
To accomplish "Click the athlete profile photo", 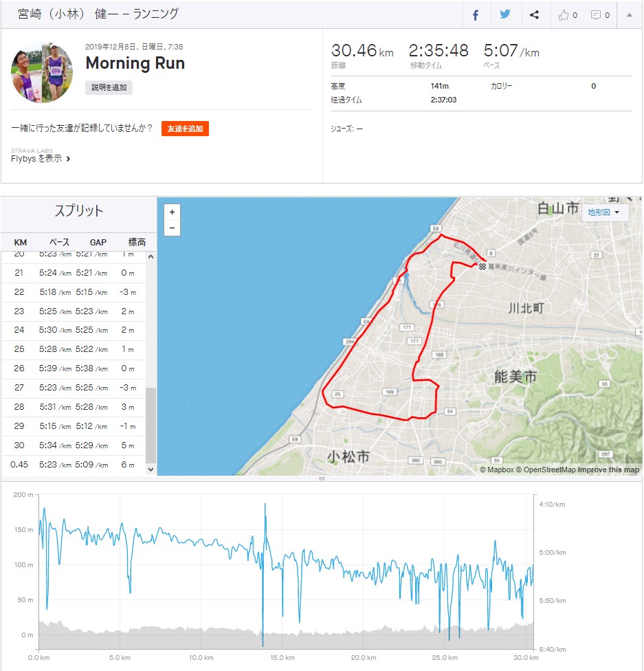I will click(41, 72).
